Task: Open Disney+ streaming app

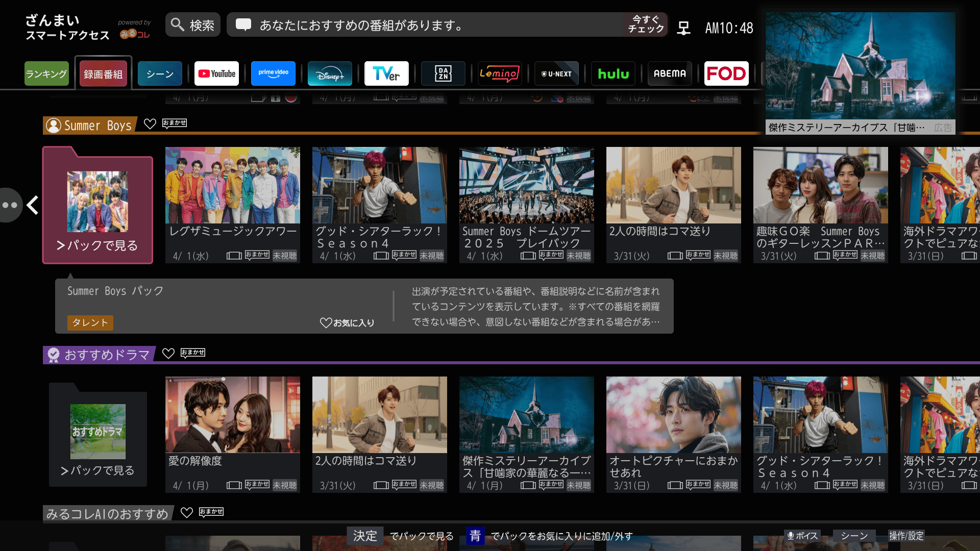Action: point(330,73)
